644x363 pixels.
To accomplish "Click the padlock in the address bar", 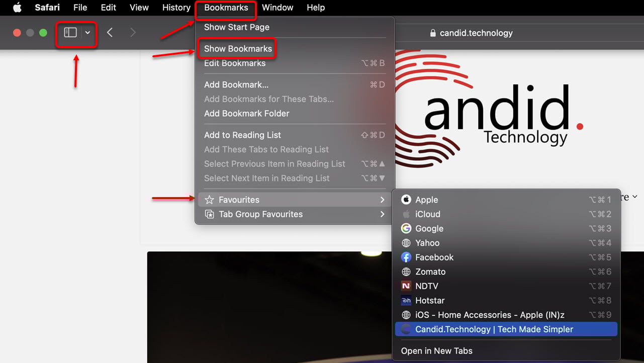I will (x=433, y=33).
